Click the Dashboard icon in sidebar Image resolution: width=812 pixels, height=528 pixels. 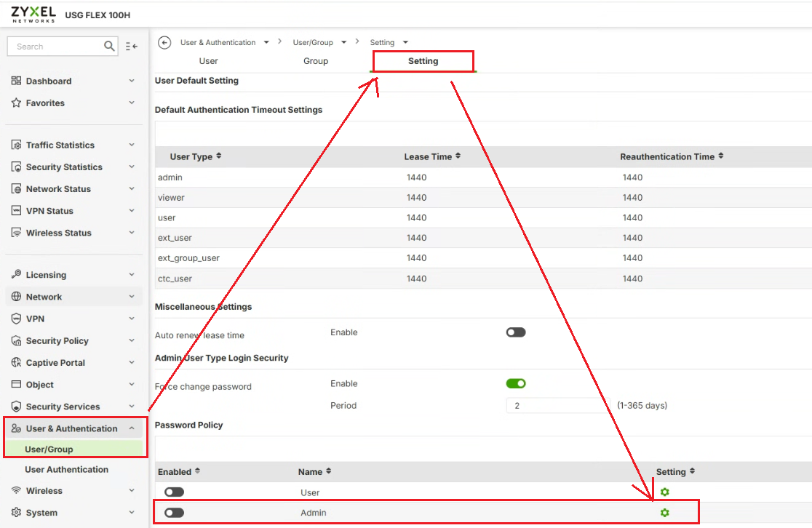tap(16, 81)
